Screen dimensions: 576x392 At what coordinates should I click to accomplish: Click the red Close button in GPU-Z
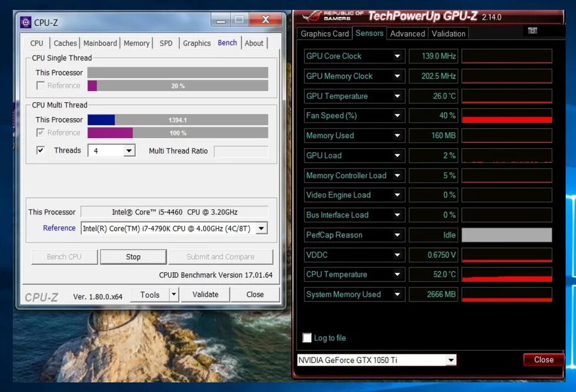point(544,360)
